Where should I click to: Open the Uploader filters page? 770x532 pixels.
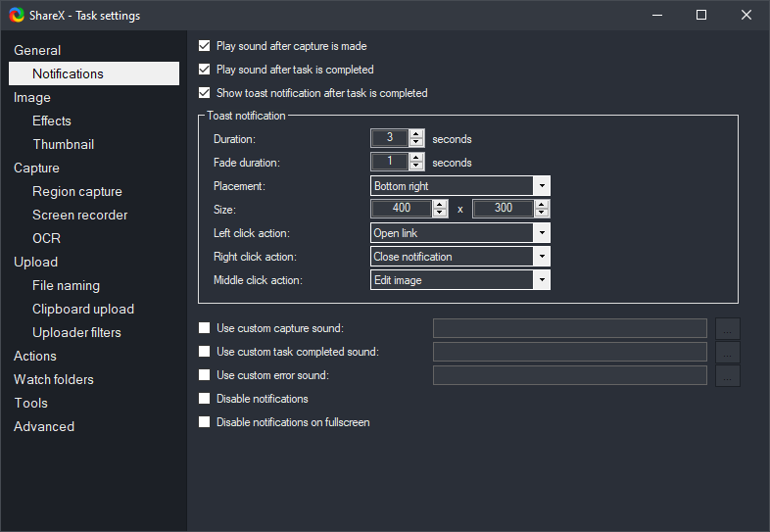[x=77, y=332]
